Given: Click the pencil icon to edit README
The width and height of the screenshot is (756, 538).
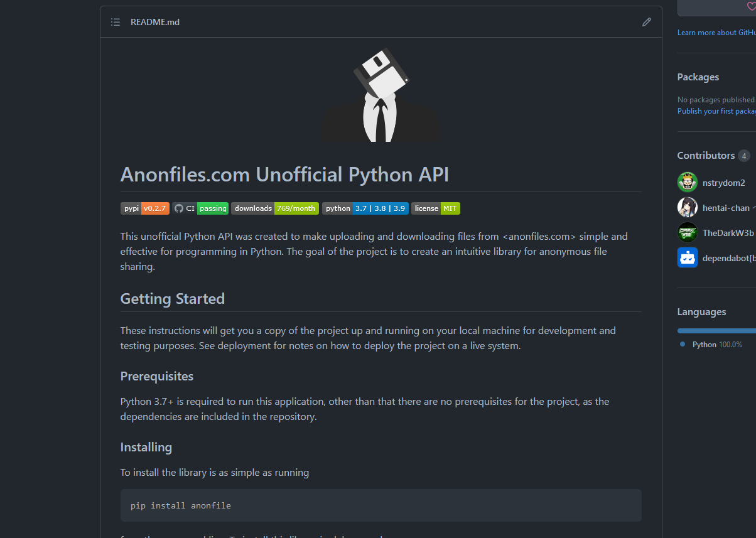Looking at the screenshot, I should (x=646, y=22).
